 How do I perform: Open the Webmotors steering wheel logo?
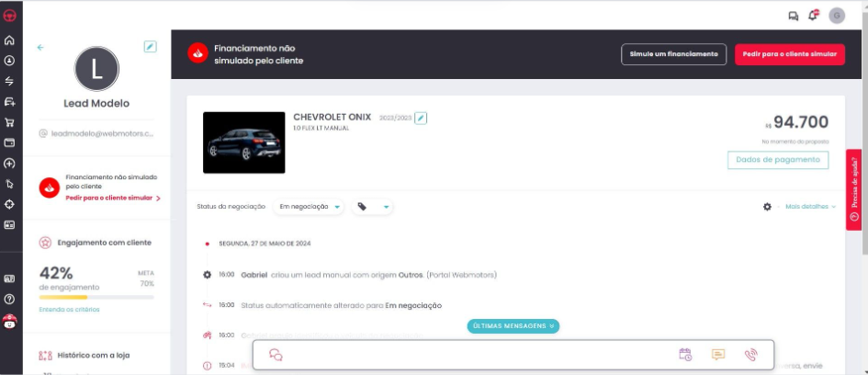coord(9,16)
